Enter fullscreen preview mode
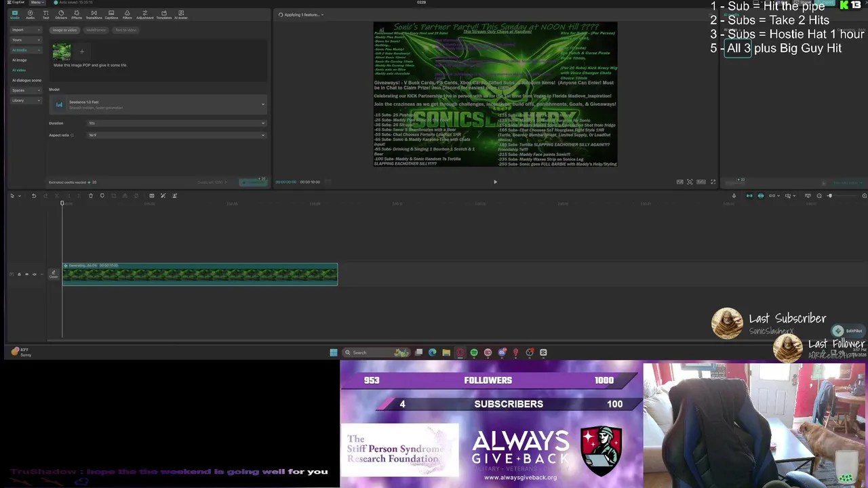The width and height of the screenshot is (868, 488). (x=713, y=182)
